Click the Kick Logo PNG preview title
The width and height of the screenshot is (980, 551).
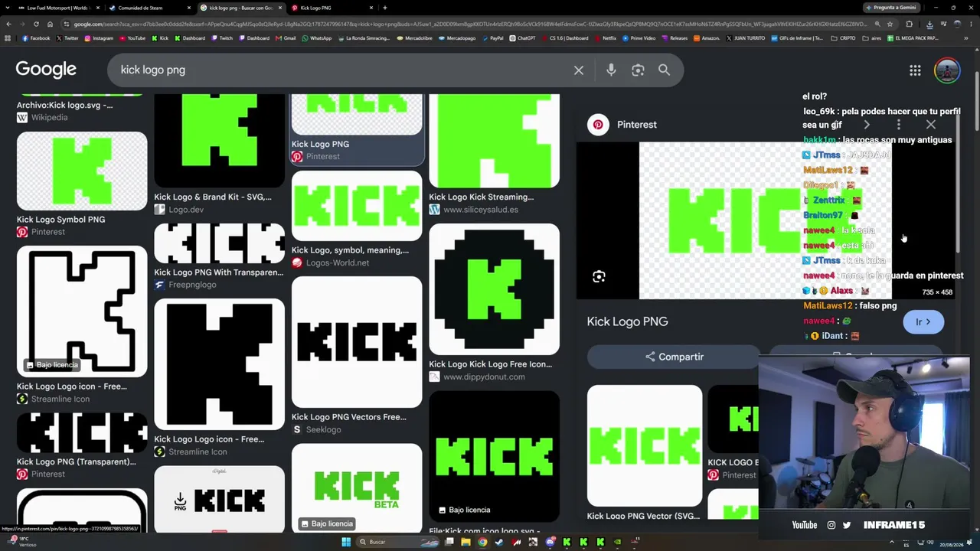coord(627,321)
